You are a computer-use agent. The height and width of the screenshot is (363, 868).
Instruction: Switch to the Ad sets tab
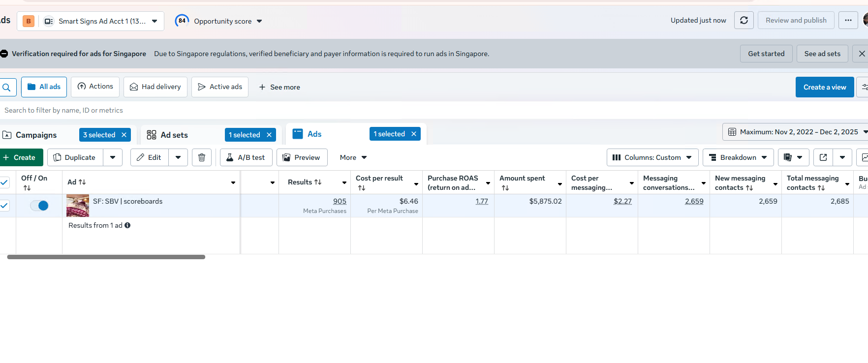click(x=174, y=135)
